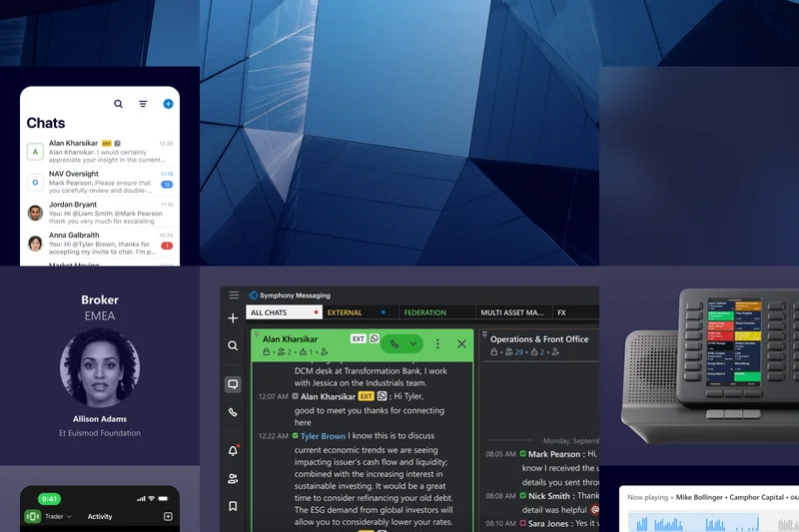Open the three-dot menu in Alan Kharsikar chat
This screenshot has width=799, height=532.
[437, 343]
